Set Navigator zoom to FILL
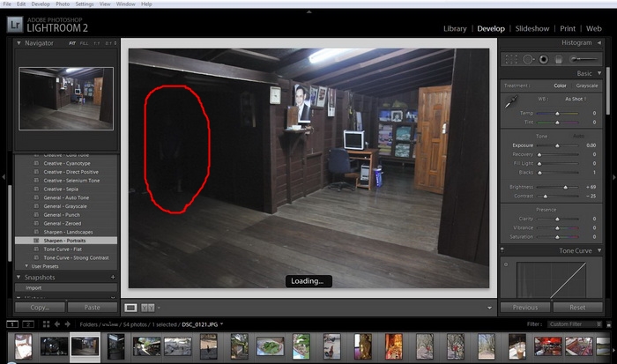 coord(85,43)
